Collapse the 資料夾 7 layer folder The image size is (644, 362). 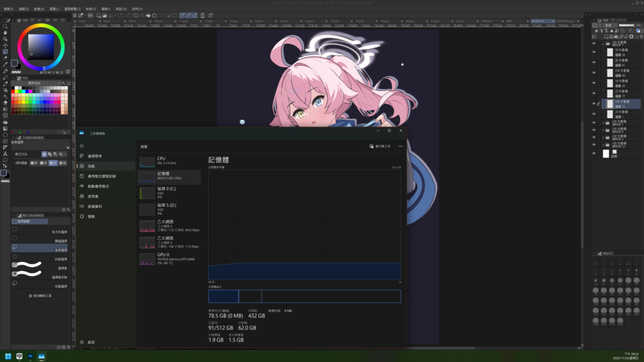pyautogui.click(x=603, y=43)
